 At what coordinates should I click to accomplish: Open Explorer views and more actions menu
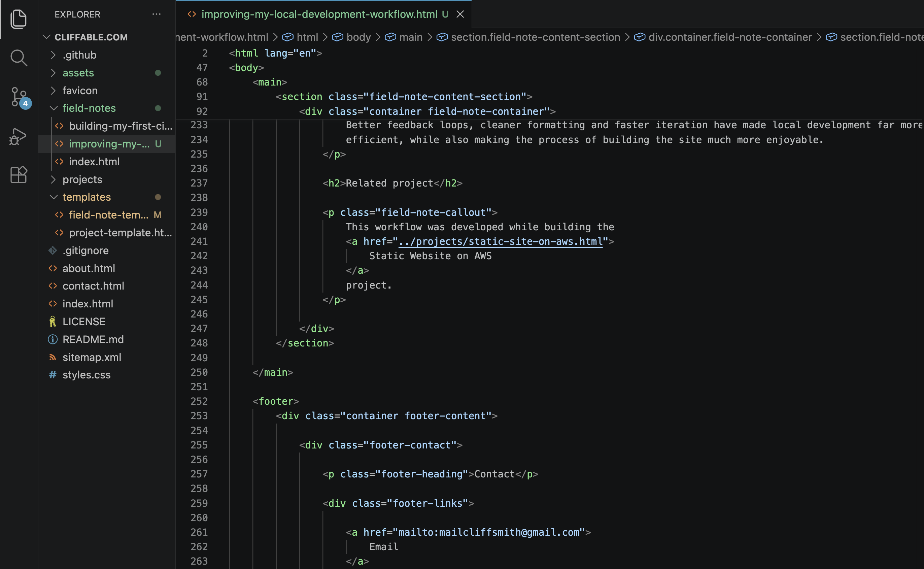[x=157, y=14]
